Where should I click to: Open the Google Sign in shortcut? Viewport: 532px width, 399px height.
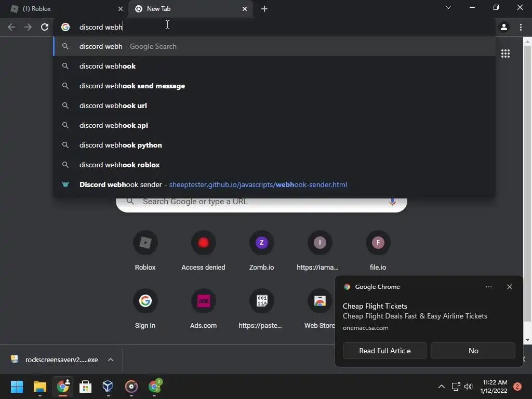tap(145, 309)
